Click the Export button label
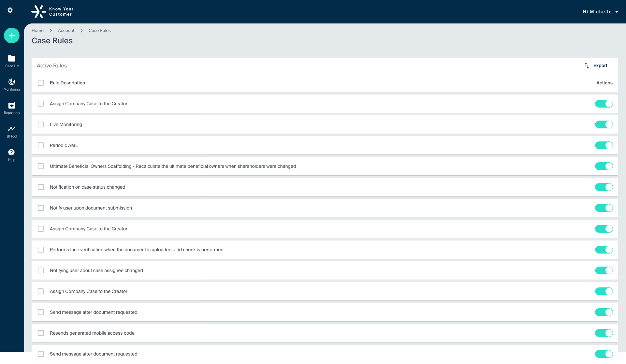626x364 pixels. (x=600, y=66)
